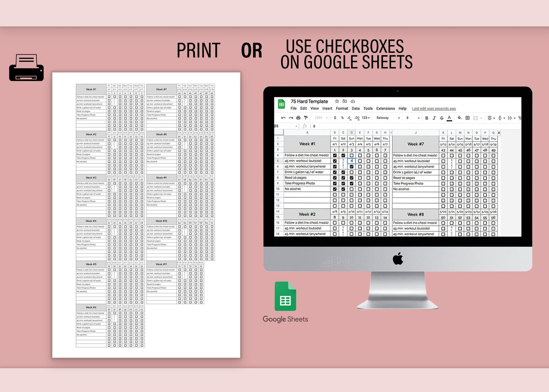Viewport: 549px width, 392px height.
Task: Open the Extensions menu
Action: point(385,109)
